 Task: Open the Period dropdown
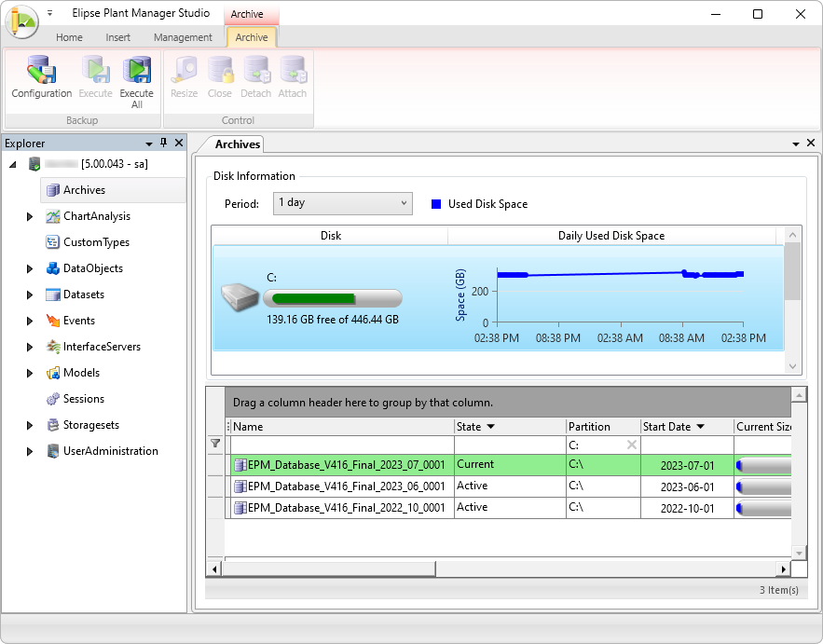(x=343, y=203)
